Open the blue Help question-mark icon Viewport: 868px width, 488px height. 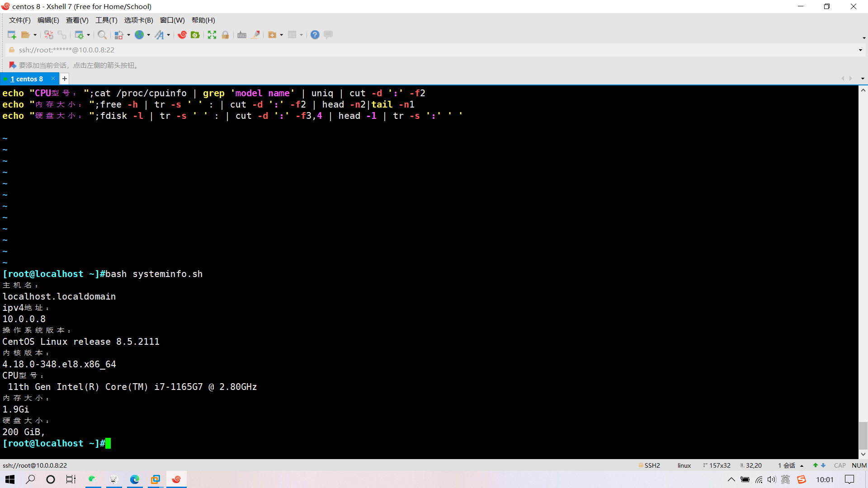(x=315, y=35)
